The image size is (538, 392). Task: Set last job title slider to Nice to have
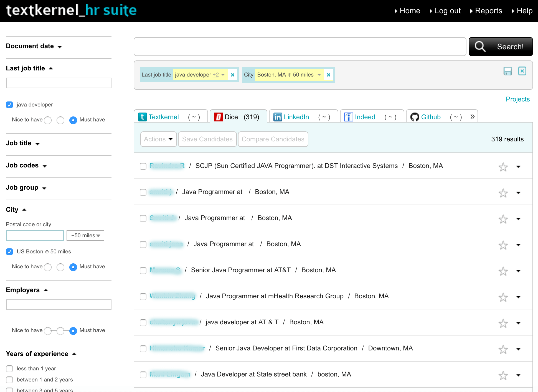[48, 120]
